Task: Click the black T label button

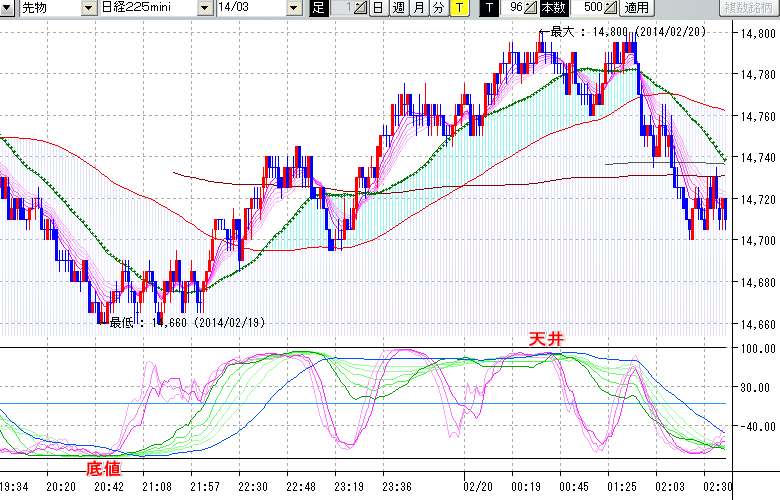Action: coord(489,7)
